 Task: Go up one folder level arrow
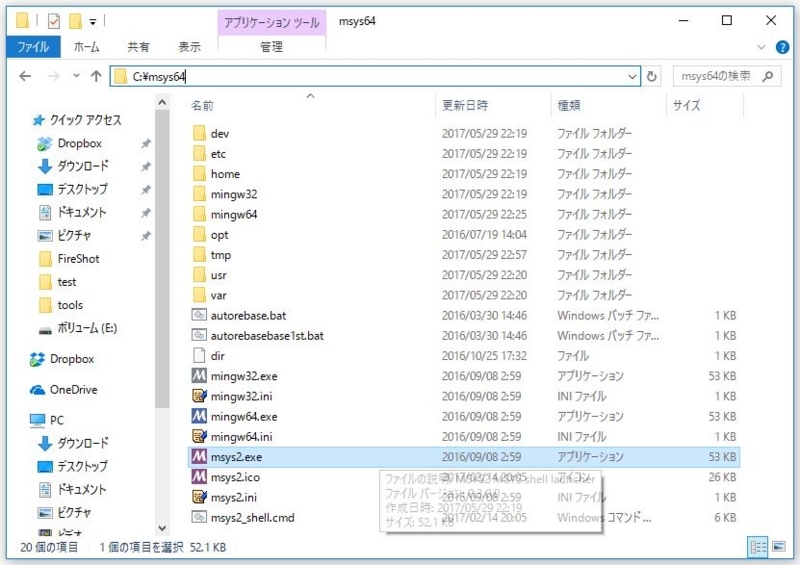pyautogui.click(x=96, y=77)
